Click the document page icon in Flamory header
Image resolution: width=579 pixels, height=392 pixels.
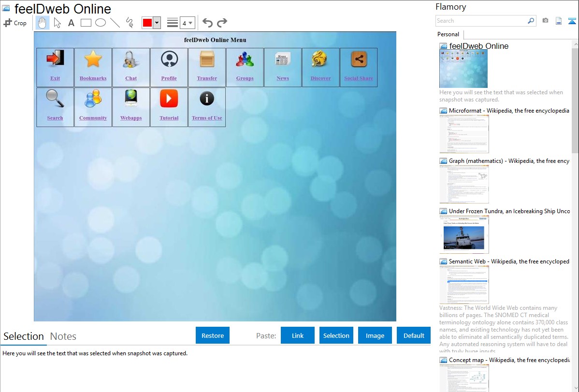tap(559, 21)
